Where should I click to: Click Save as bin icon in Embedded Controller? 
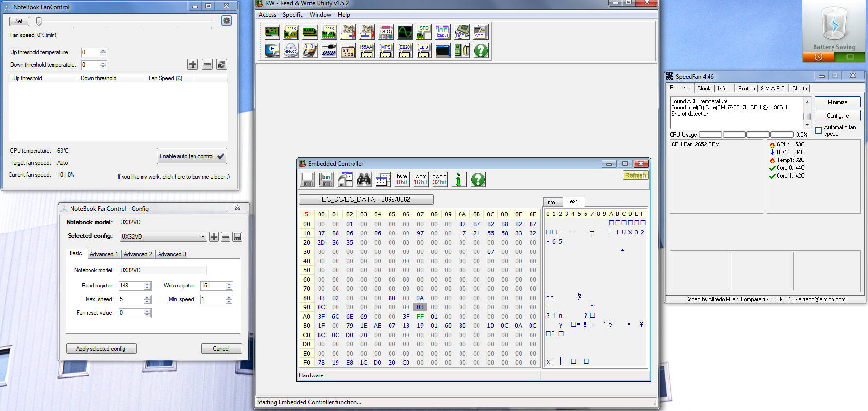pos(326,179)
